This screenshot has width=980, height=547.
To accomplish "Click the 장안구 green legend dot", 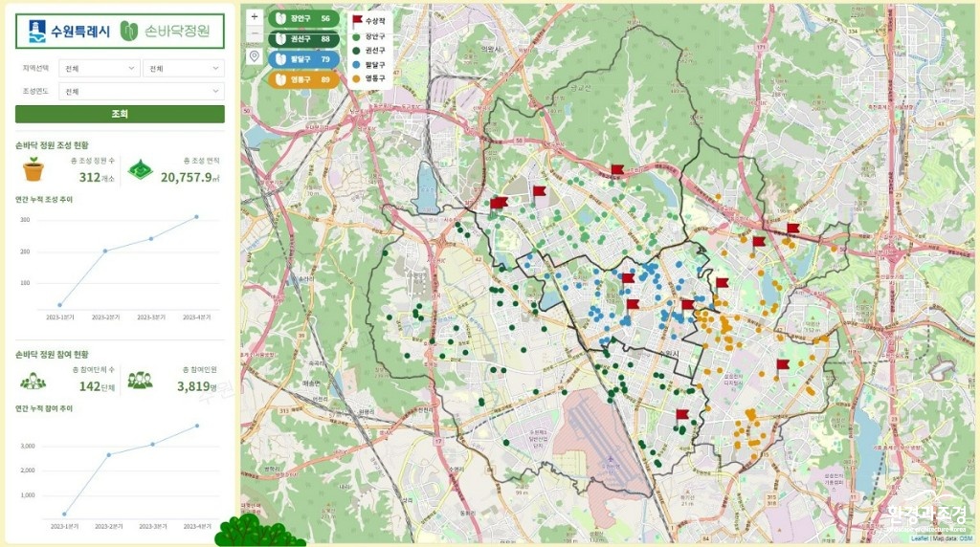I will tap(356, 37).
